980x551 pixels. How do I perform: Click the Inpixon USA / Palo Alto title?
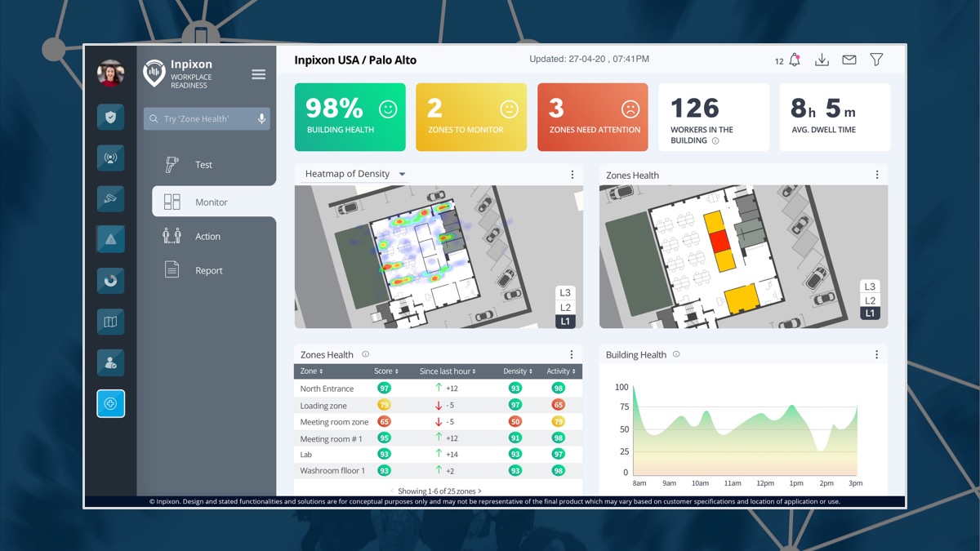coord(355,60)
